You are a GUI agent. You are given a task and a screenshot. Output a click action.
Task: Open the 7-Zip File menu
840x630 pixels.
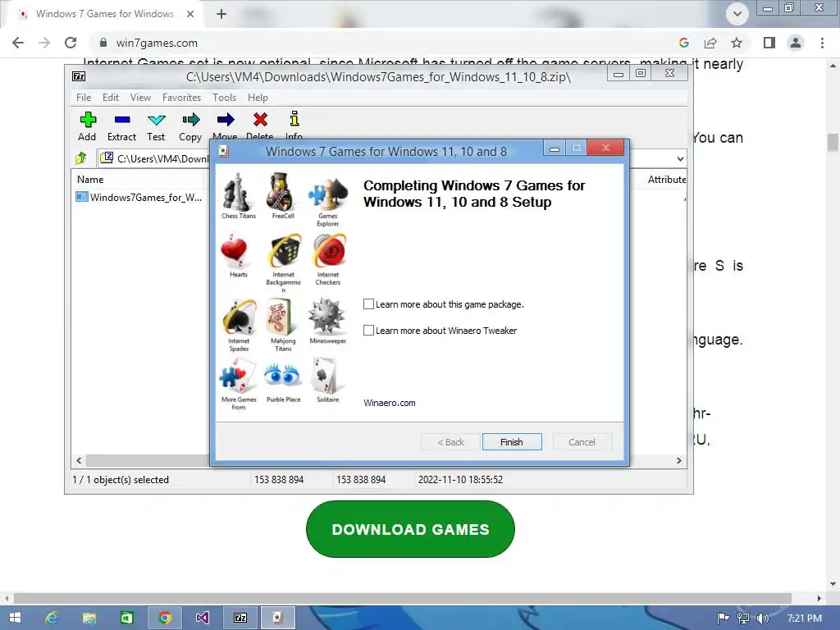tap(84, 98)
